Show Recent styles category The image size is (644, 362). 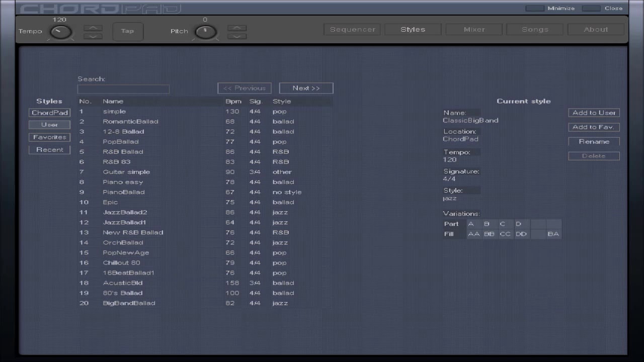(x=50, y=150)
